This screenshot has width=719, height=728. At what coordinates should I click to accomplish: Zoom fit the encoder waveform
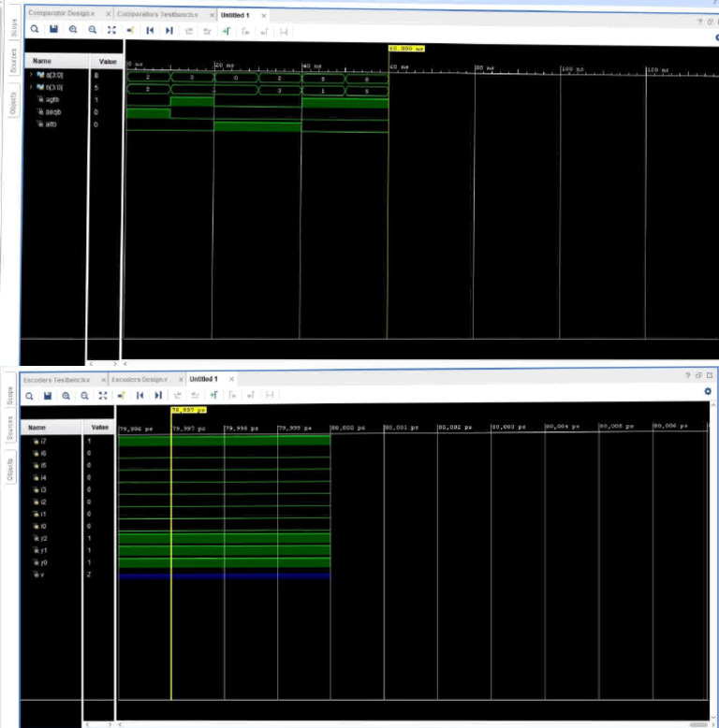tap(103, 396)
